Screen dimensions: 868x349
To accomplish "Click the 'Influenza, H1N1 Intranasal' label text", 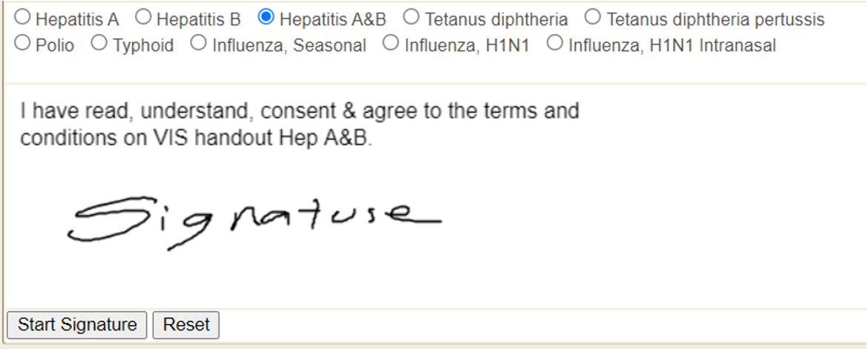I will click(x=672, y=46).
